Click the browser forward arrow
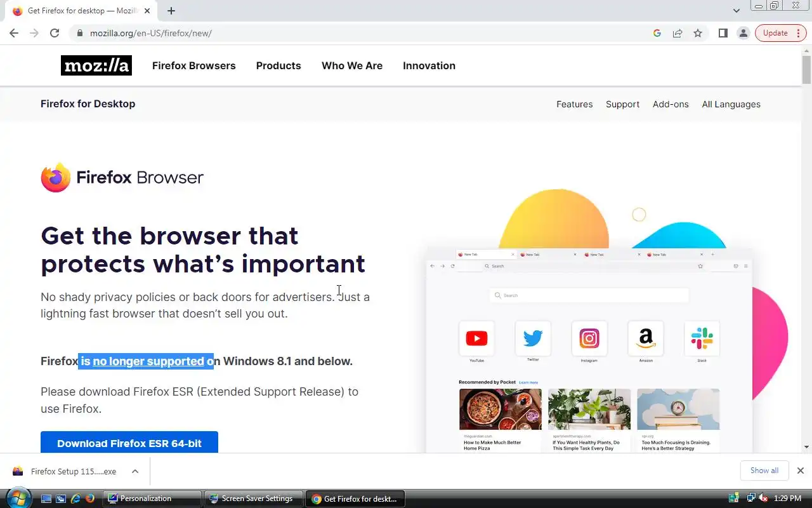This screenshot has width=812, height=508. (x=34, y=33)
